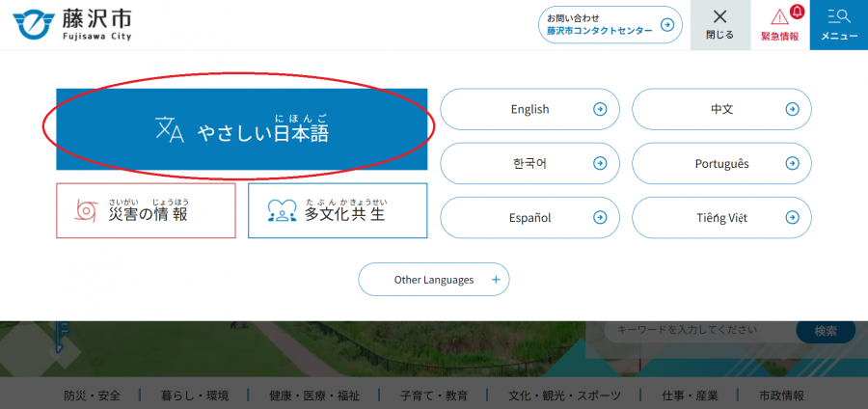Click the arrow icon in contact center button

(667, 25)
